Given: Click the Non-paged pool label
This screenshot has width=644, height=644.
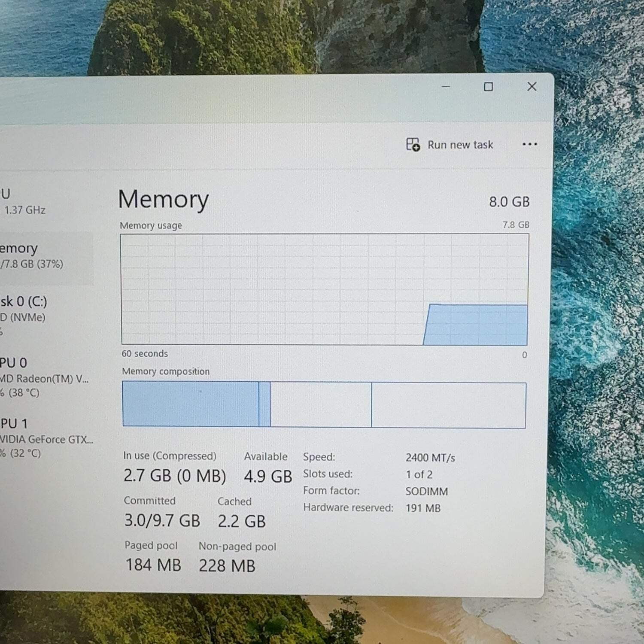Looking at the screenshot, I should (x=237, y=546).
